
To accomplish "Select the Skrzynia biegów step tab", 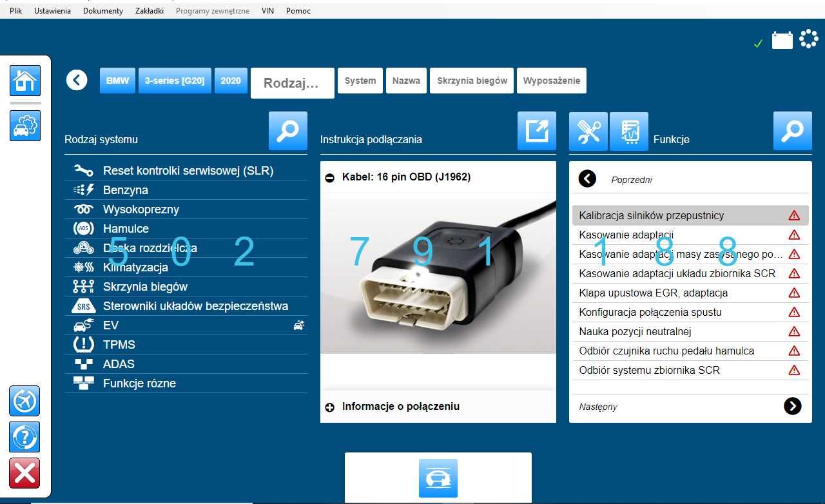I will point(472,81).
